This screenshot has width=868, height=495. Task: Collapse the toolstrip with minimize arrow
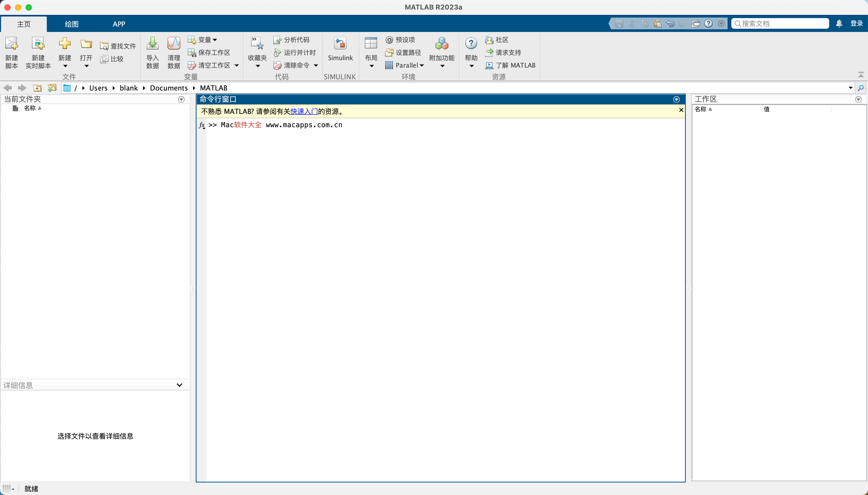(x=861, y=75)
